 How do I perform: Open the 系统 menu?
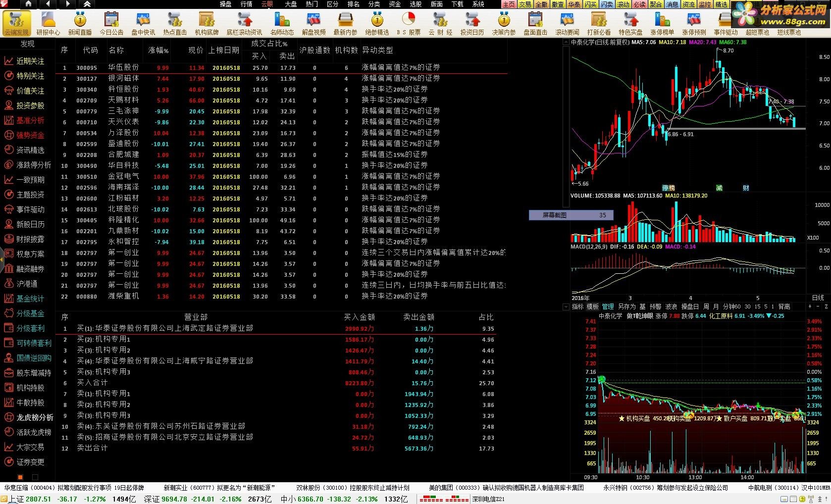click(x=478, y=4)
